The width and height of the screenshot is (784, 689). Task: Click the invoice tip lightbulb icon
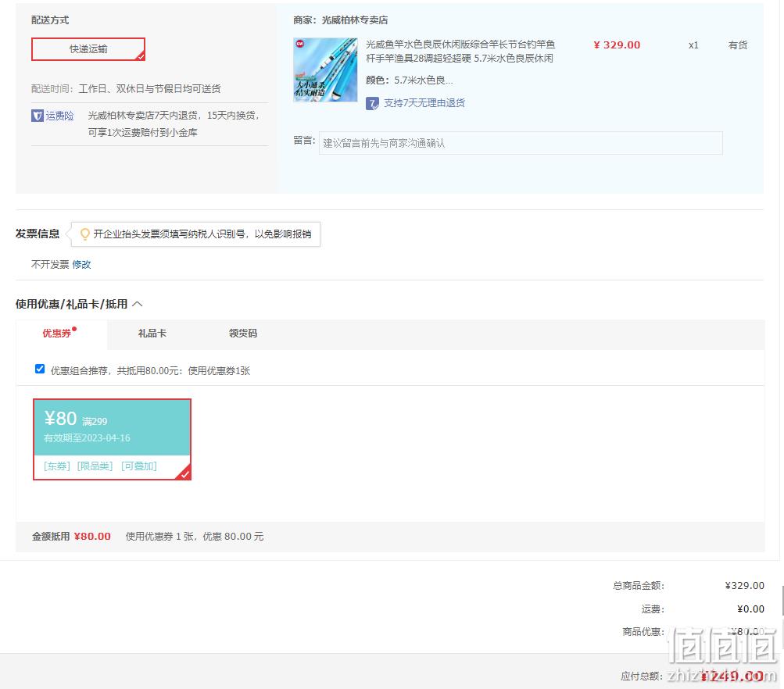pos(85,234)
